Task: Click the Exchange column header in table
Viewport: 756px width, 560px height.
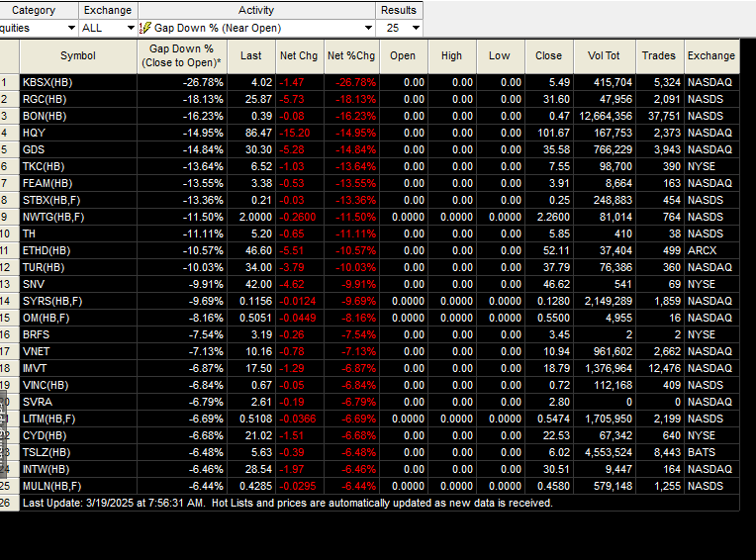Action: coord(711,56)
